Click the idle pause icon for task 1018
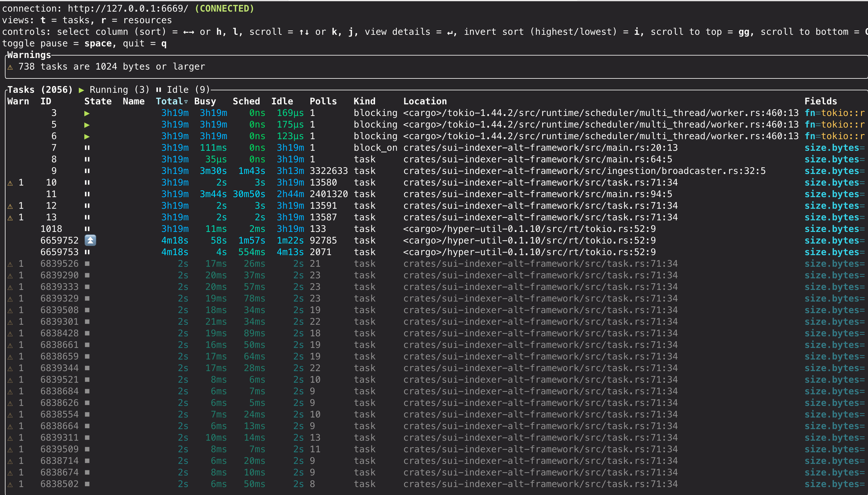868x495 pixels. 87,229
